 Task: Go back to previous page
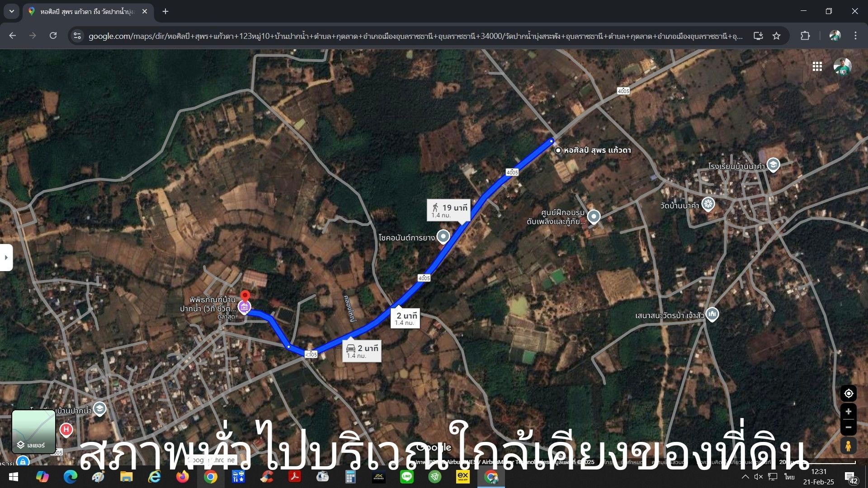point(13,36)
